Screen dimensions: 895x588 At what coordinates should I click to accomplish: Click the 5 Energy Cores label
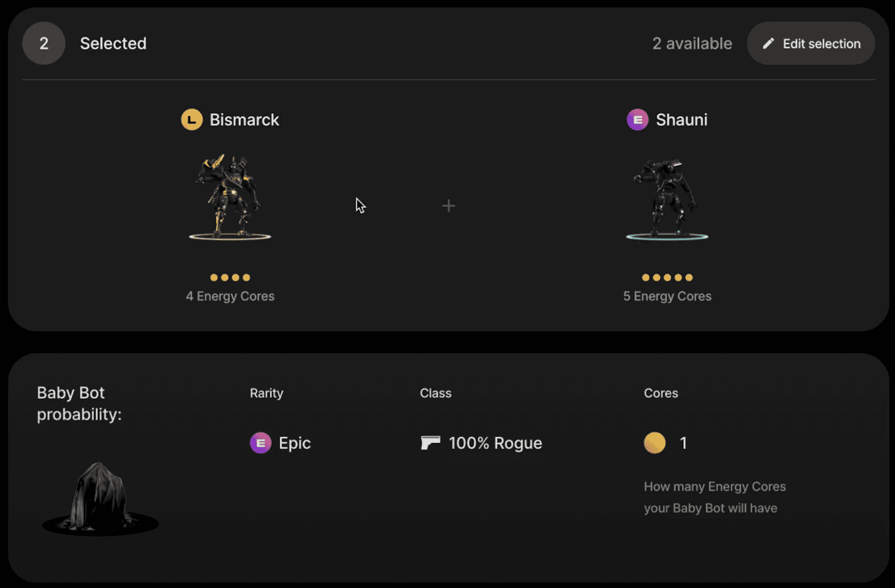(x=667, y=296)
